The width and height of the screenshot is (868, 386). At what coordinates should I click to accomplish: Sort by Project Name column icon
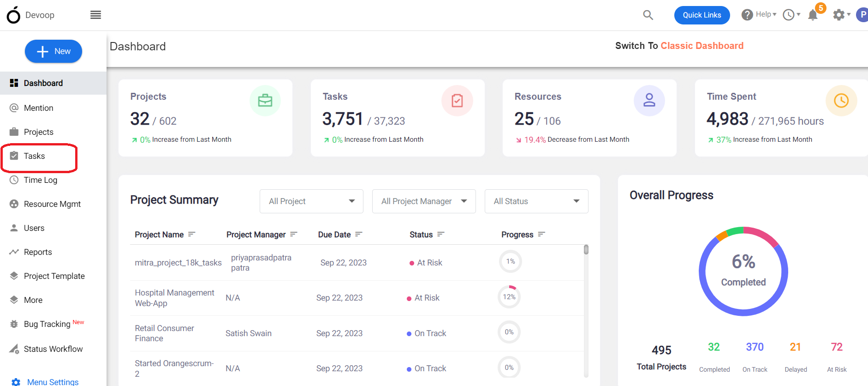coord(192,235)
